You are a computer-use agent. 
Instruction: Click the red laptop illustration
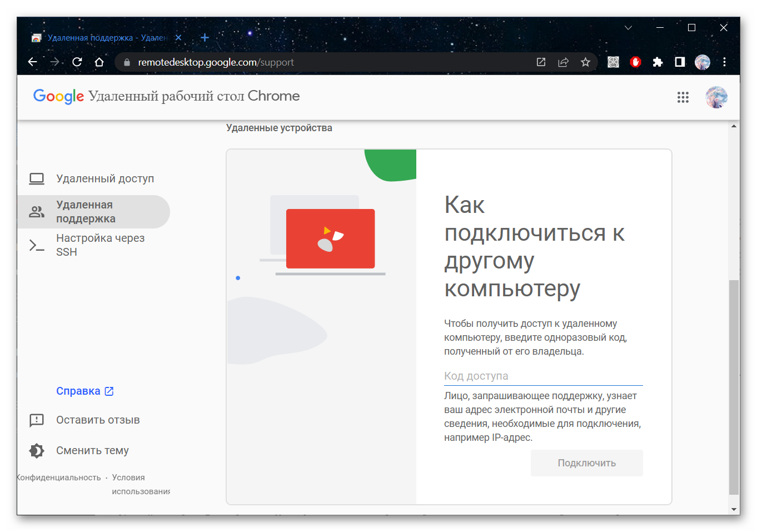click(330, 238)
